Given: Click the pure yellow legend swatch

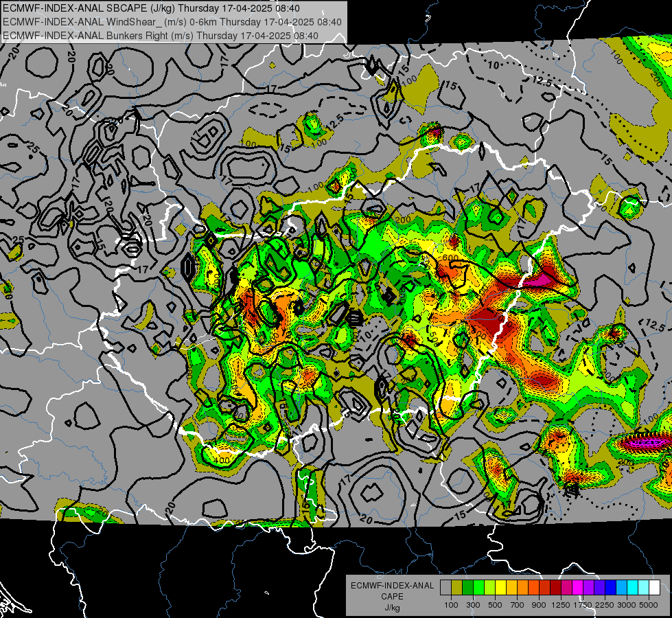Looking at the screenshot, I should [500, 588].
